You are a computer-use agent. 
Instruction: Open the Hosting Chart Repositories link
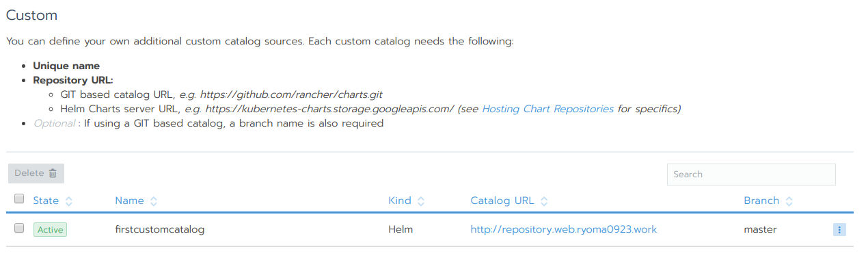tap(548, 109)
